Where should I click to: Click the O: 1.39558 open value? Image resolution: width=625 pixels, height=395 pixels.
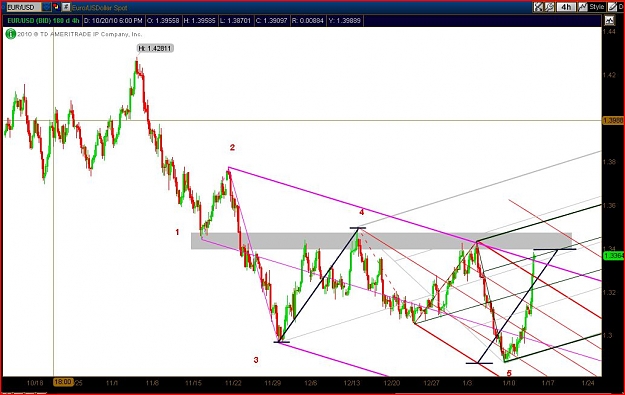pos(163,21)
